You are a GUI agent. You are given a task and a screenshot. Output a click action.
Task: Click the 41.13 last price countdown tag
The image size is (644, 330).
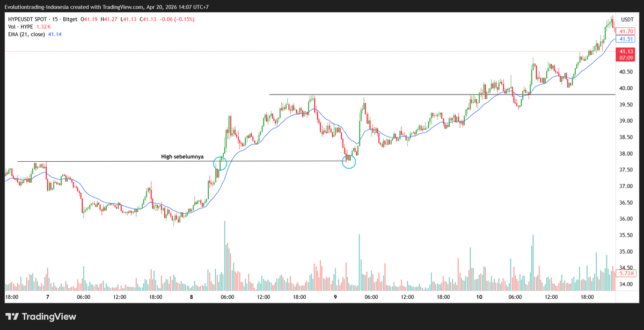(626, 54)
